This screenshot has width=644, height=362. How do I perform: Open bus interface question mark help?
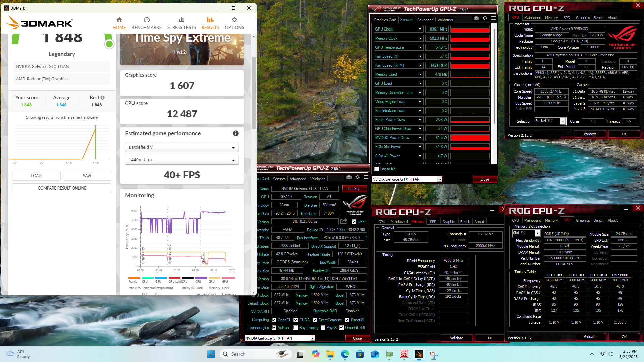(x=366, y=238)
